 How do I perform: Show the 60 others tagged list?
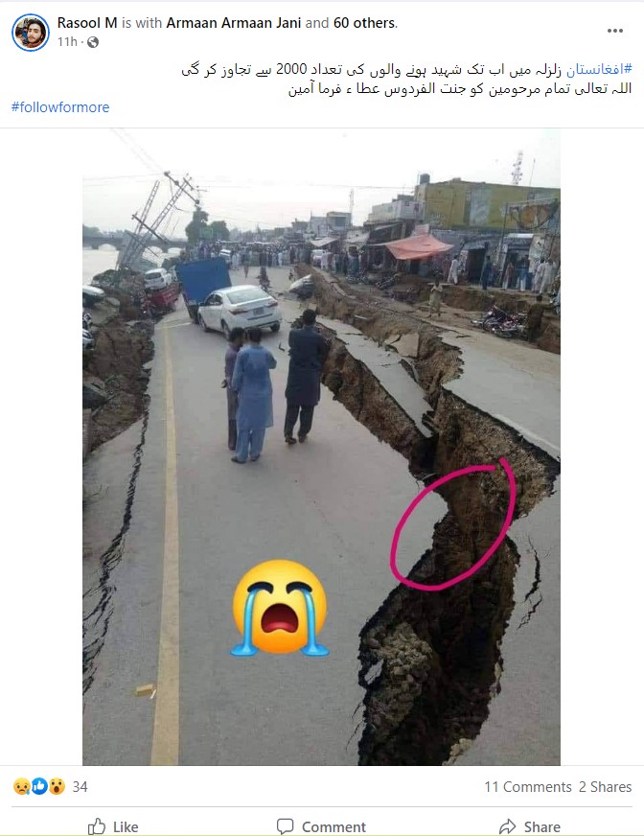pos(365,23)
